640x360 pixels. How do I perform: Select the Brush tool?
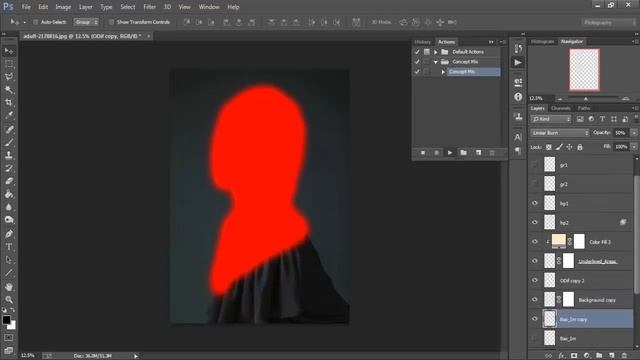pos(9,142)
